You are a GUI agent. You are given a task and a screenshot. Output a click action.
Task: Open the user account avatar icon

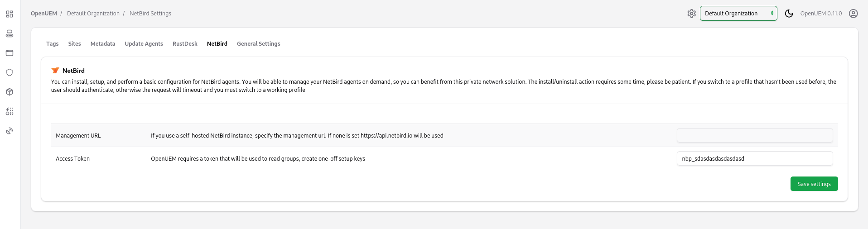click(x=853, y=14)
